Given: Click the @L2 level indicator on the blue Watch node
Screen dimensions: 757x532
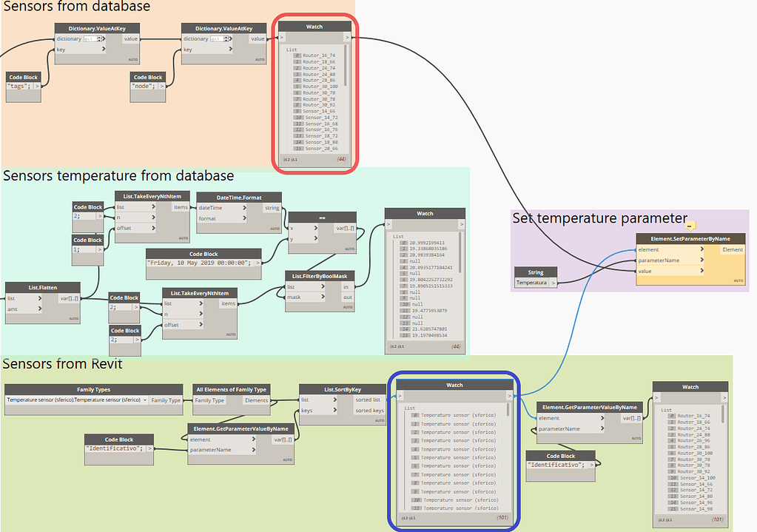Looking at the screenshot, I should [x=404, y=517].
